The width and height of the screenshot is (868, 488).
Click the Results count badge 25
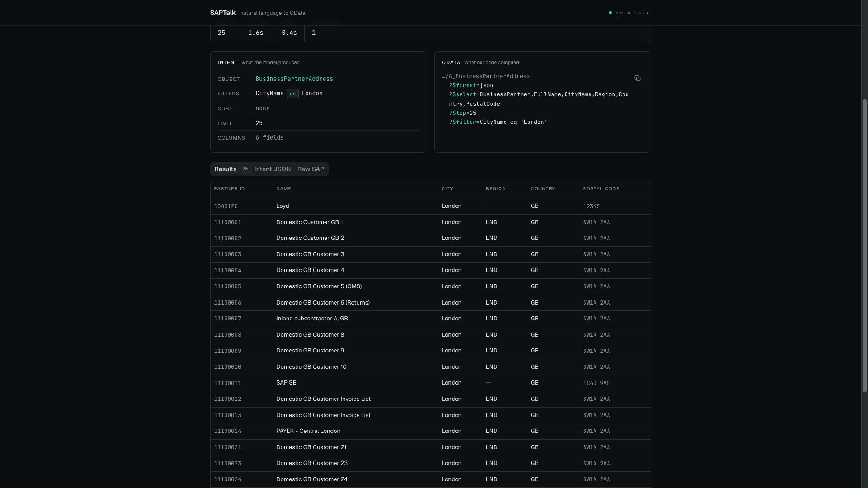tap(245, 169)
